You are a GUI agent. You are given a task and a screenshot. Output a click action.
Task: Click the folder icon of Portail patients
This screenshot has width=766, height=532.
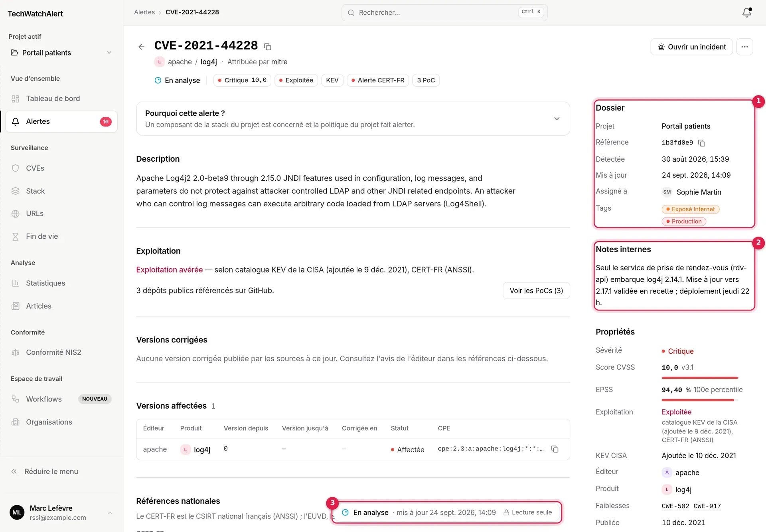[x=14, y=53]
